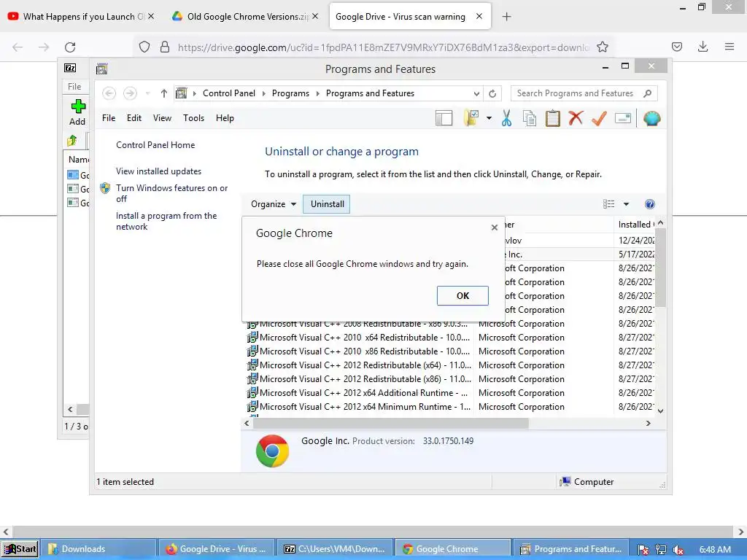Open the Edit menu
Screen dimensions: 747x560
point(134,118)
